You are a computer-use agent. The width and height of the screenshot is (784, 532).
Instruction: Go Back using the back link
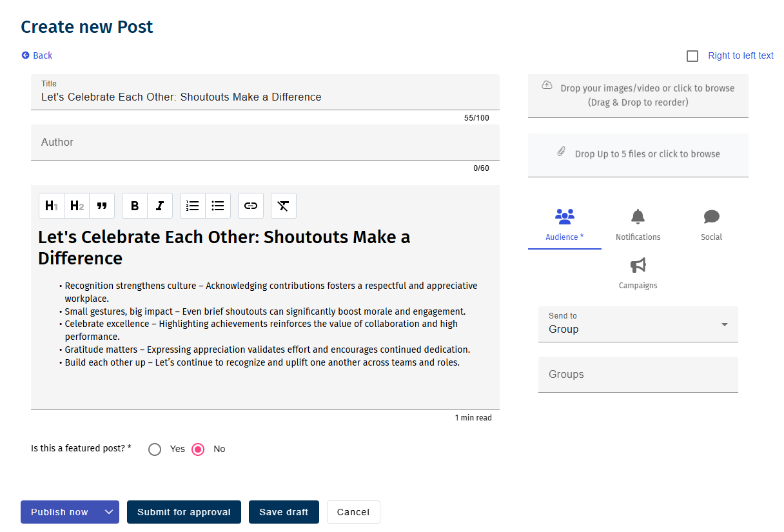click(x=37, y=55)
